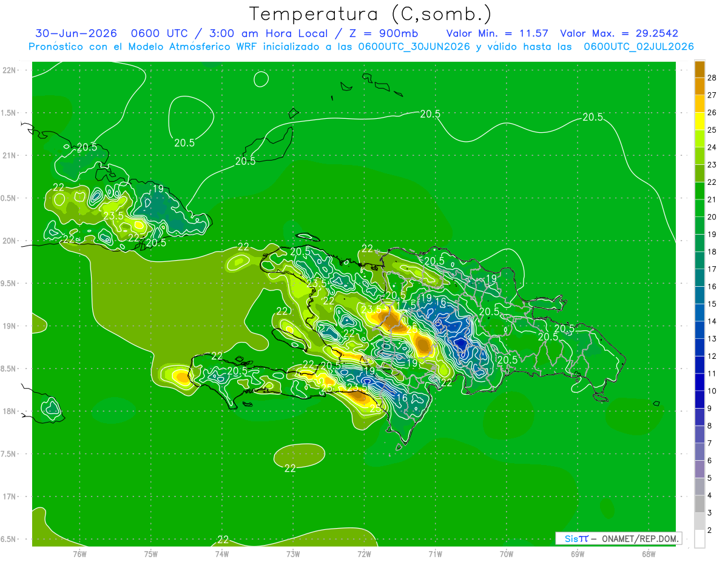Image resolution: width=728 pixels, height=562 pixels.
Task: Click the 70W longitude axis label
Action: pos(507,554)
